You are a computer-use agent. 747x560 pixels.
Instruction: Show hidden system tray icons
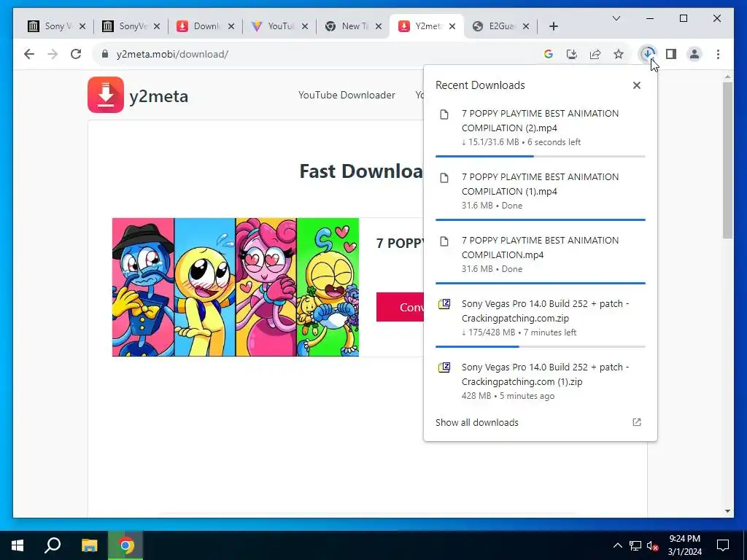point(617,545)
